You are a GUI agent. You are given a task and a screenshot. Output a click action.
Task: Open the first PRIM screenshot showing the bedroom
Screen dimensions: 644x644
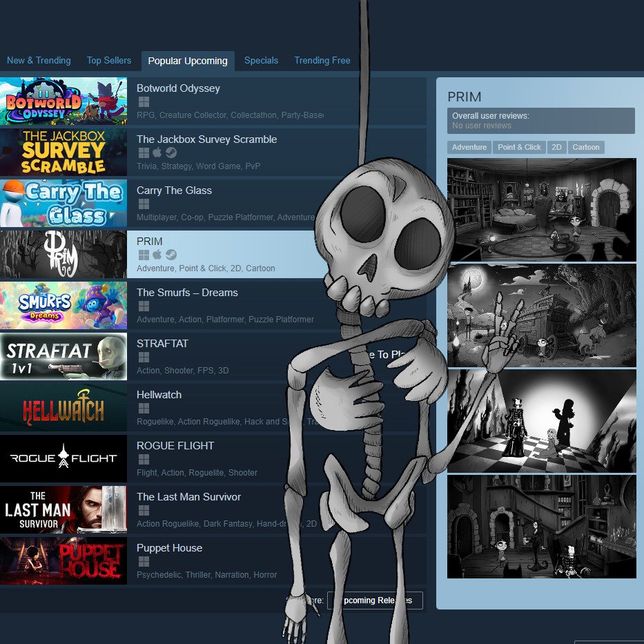(541, 210)
